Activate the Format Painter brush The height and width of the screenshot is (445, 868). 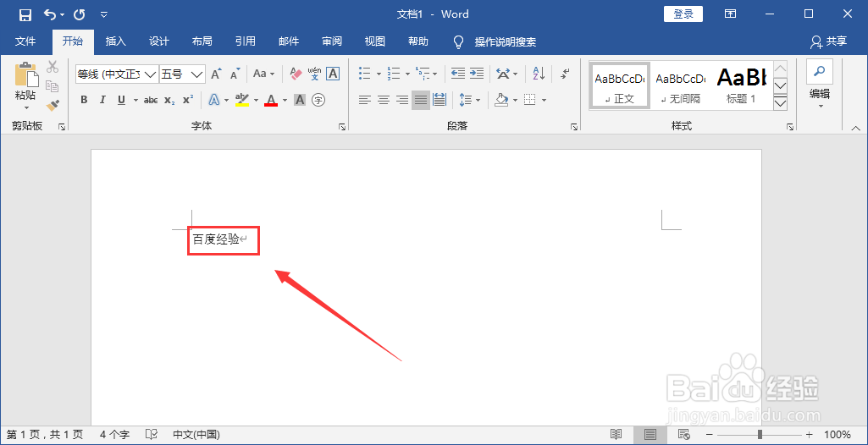pyautogui.click(x=53, y=105)
